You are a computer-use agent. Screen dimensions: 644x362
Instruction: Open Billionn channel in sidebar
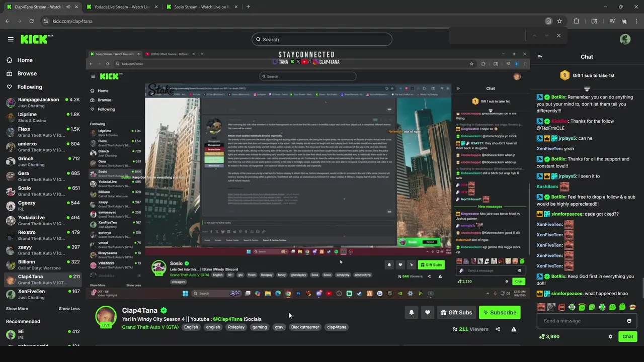click(42, 264)
